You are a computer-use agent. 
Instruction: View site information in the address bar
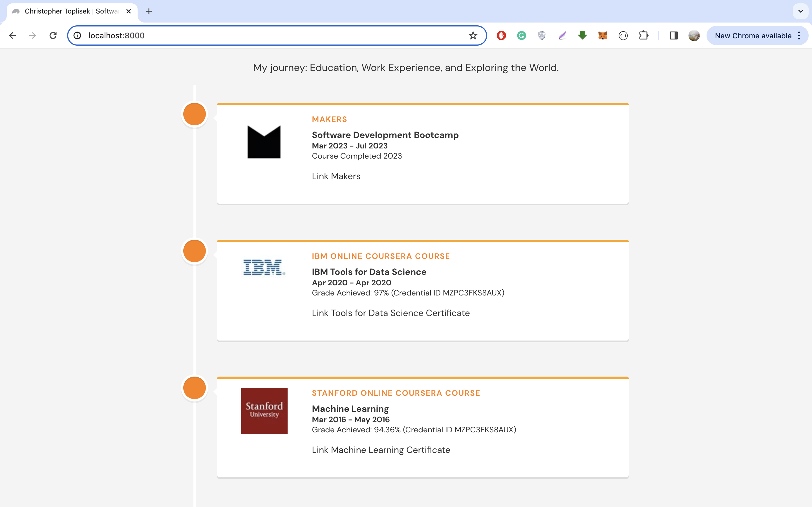(x=77, y=35)
